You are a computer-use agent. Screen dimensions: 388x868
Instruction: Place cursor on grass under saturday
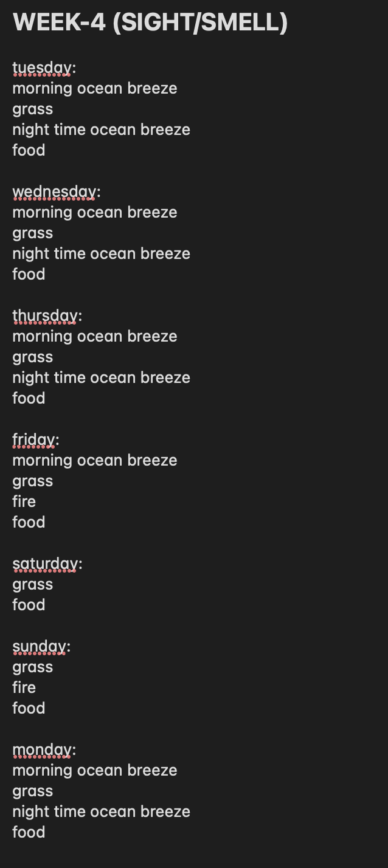[33, 585]
